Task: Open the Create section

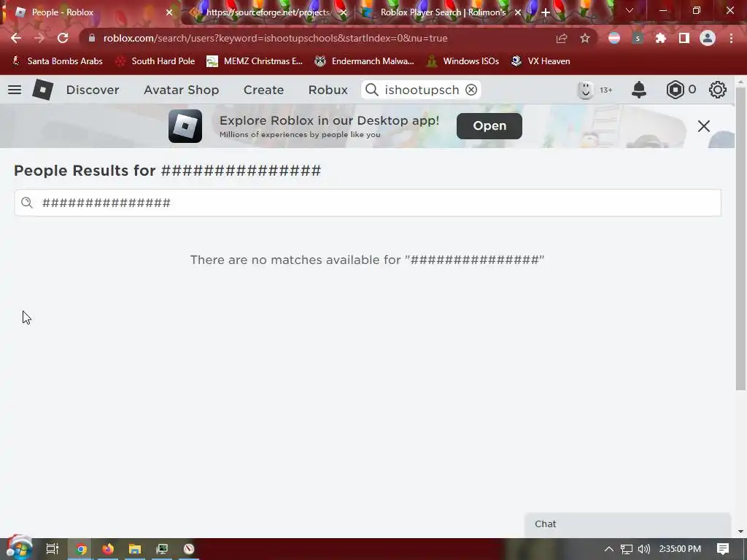Action: click(263, 90)
